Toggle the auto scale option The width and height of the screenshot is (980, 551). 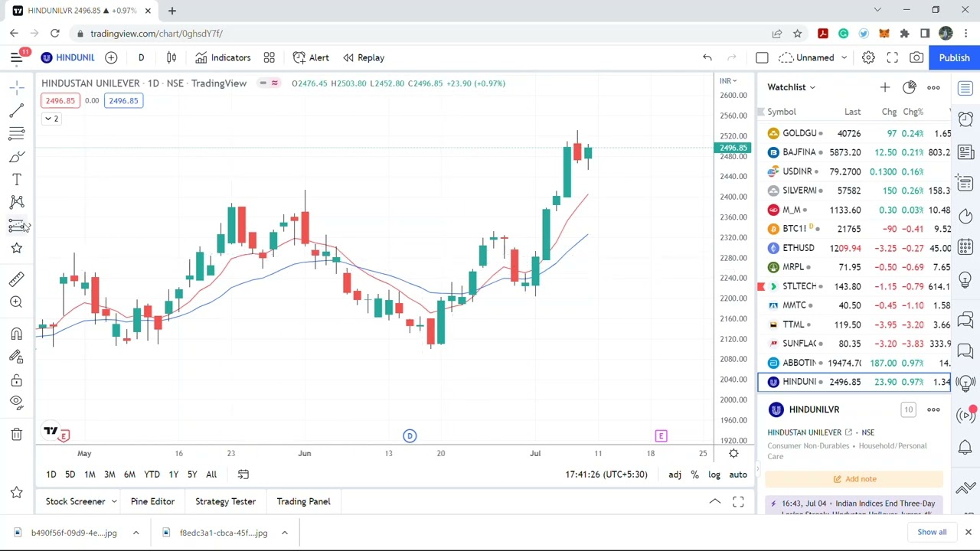pos(738,474)
